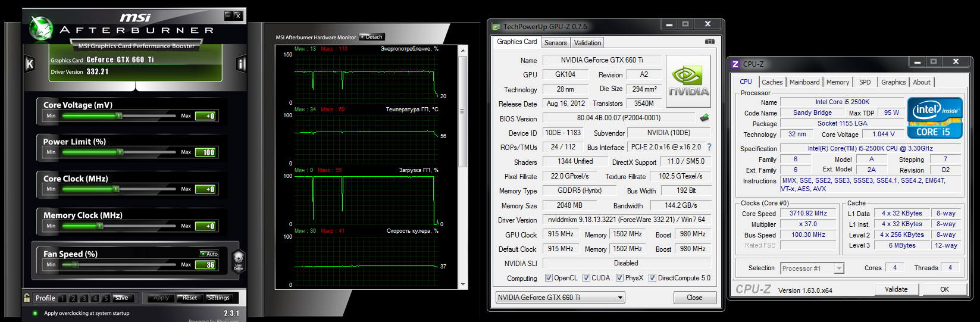The height and width of the screenshot is (322, 980).
Task: Click the hardware monitor scrollbar down arrow
Action: pos(463,285)
